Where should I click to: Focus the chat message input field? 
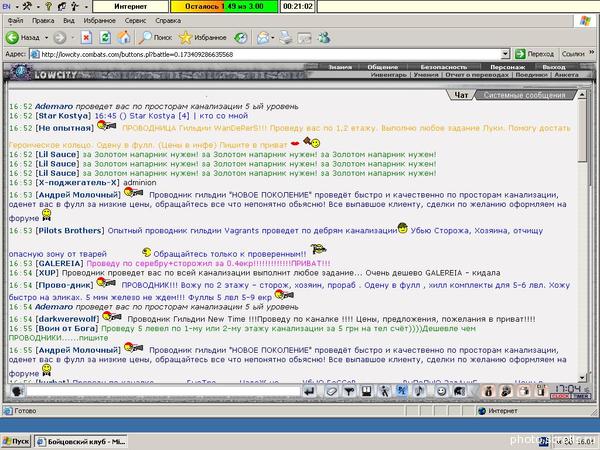pyautogui.click(x=163, y=391)
